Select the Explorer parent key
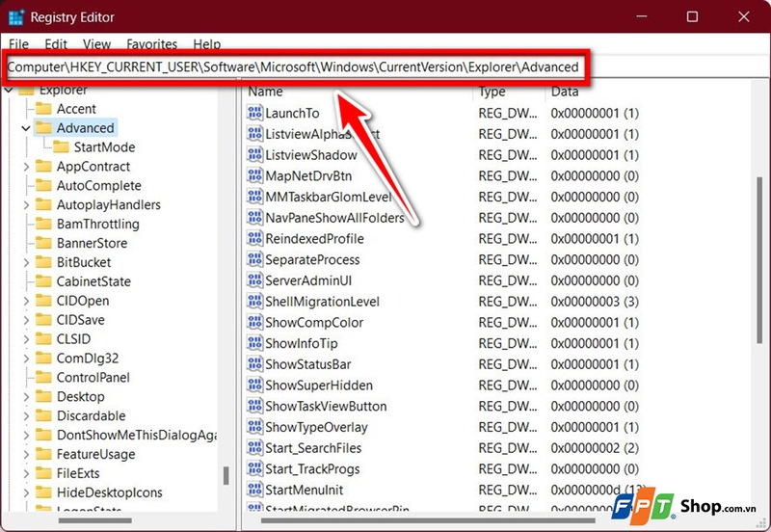This screenshot has height=532, width=771. click(x=63, y=90)
